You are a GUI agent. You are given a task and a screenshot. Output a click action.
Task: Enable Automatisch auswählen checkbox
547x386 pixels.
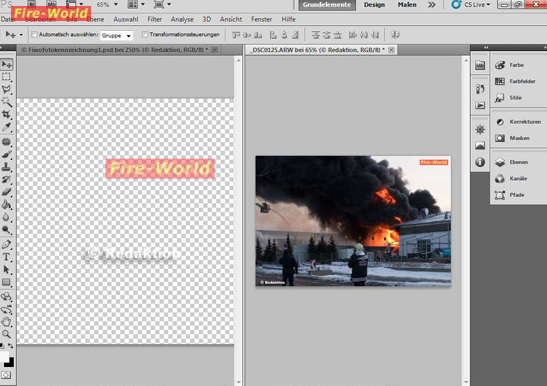coord(34,35)
